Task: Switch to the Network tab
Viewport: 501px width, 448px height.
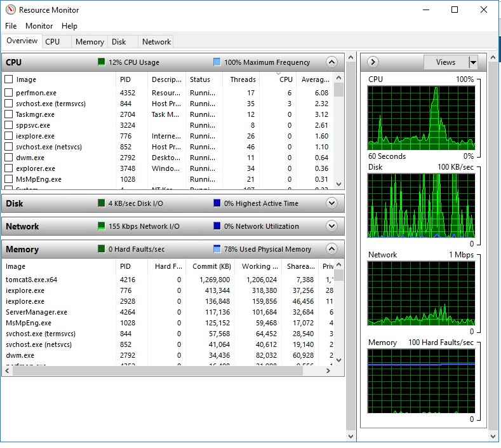Action: click(156, 41)
